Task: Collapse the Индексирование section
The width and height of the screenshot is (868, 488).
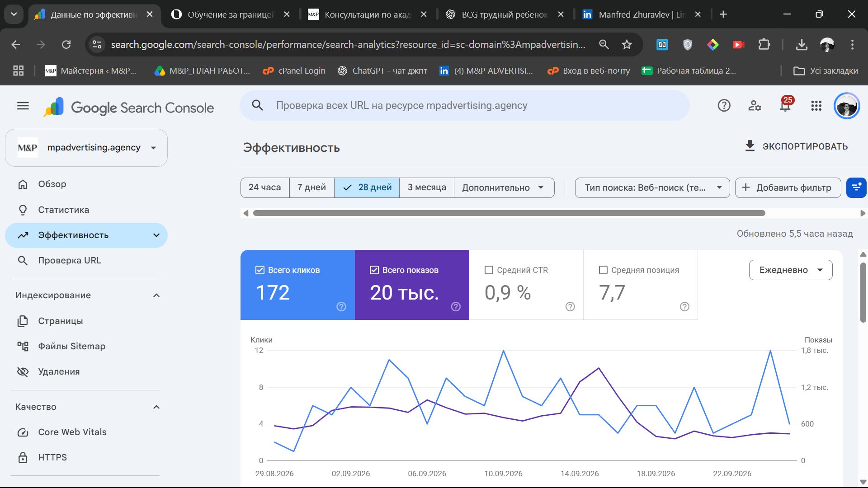Action: (156, 296)
